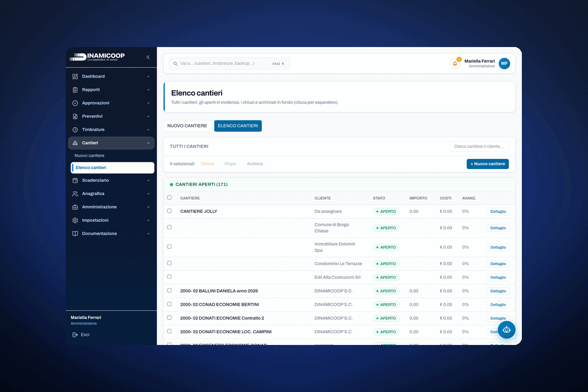
Task: Select checkbox for BALLINI DANIELA anno 2026
Action: coord(170,290)
